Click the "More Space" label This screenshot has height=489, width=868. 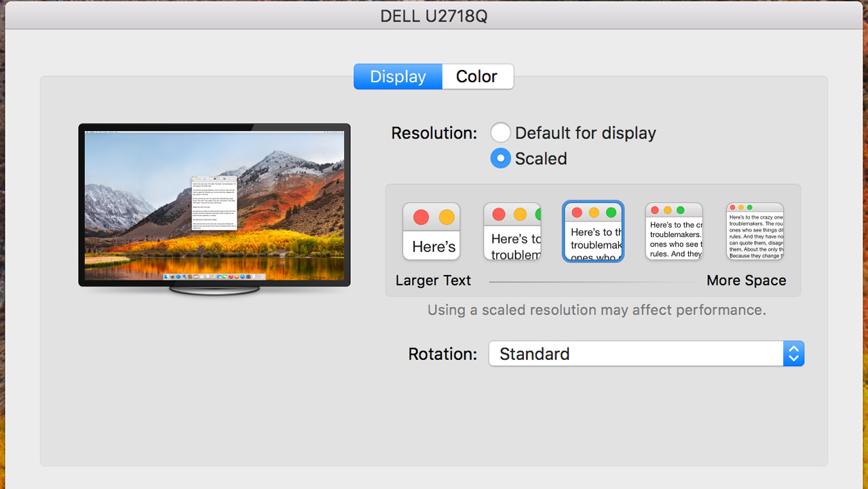(747, 280)
